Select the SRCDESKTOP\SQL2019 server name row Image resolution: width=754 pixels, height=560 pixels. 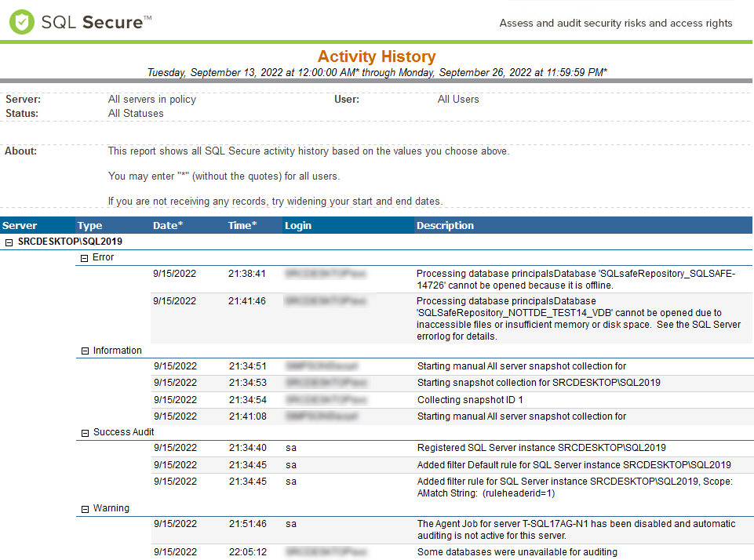tap(70, 242)
